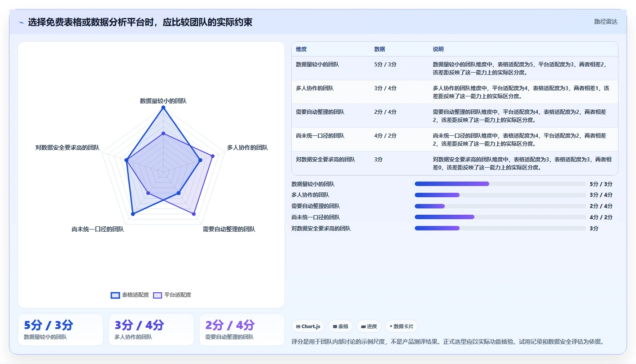Select the blue radar point at 数据量较小的团队 peak
The image size is (636, 364).
[x=163, y=108]
